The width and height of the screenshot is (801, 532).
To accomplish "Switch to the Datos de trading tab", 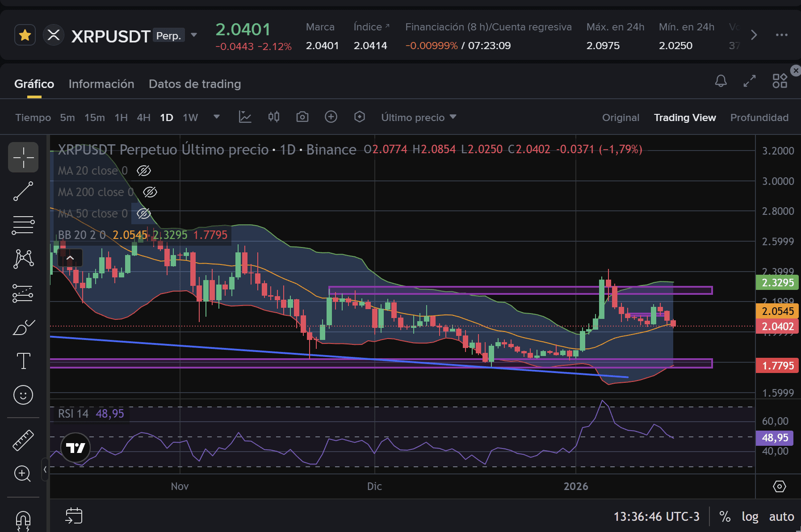I will [x=195, y=84].
